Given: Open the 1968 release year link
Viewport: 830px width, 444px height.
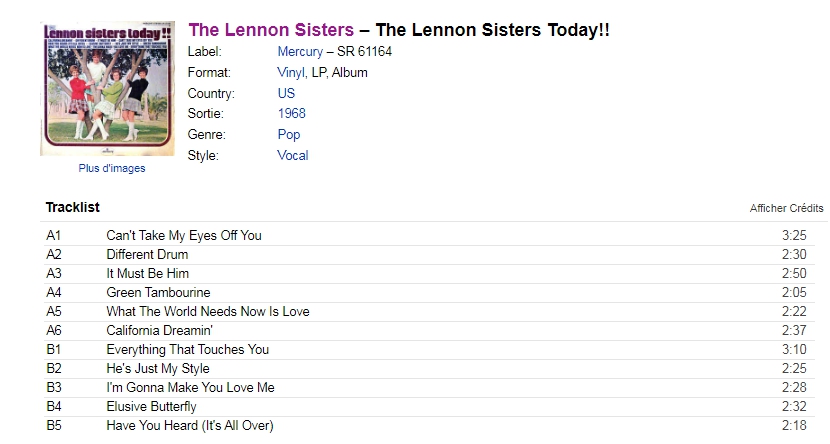Looking at the screenshot, I should [x=292, y=113].
